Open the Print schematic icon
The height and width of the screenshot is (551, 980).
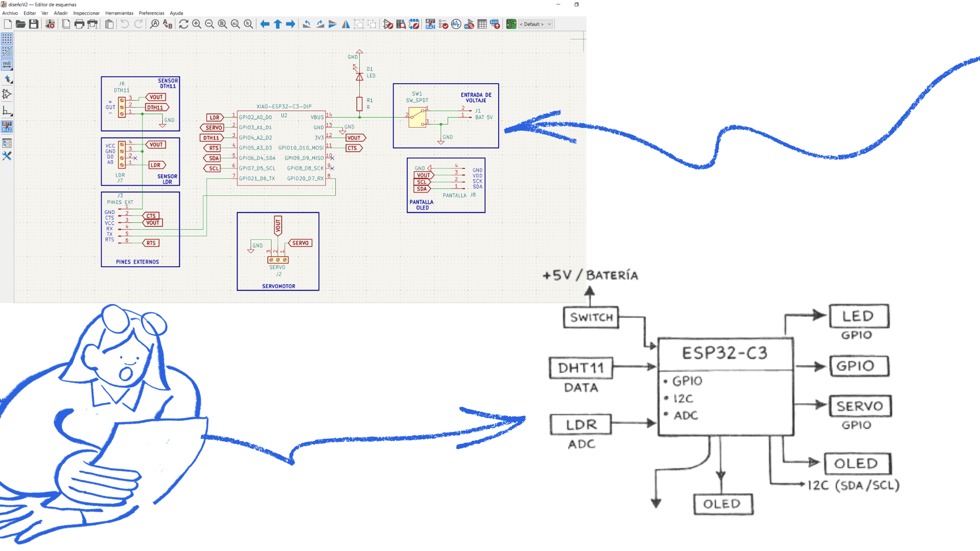pos(79,24)
